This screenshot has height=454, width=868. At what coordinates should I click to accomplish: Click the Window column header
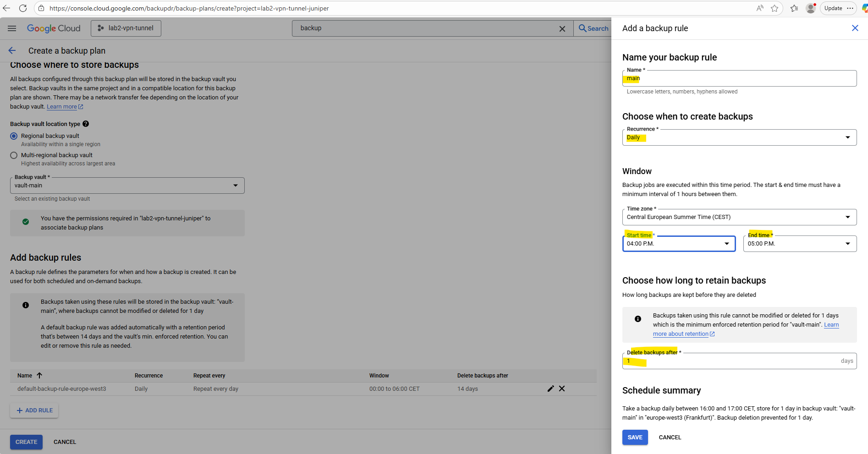[x=379, y=376]
